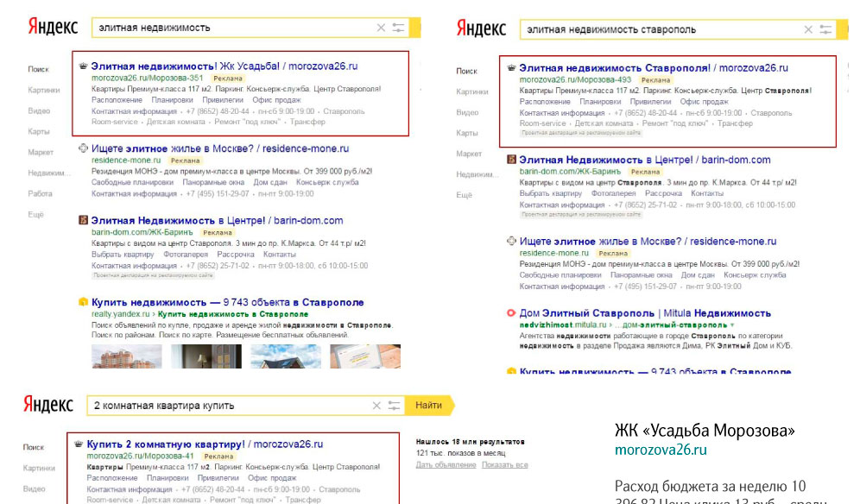Open the dark interior with lamp thumbnail
Image resolution: width=860 pixels, height=504 pixels.
(x=206, y=356)
